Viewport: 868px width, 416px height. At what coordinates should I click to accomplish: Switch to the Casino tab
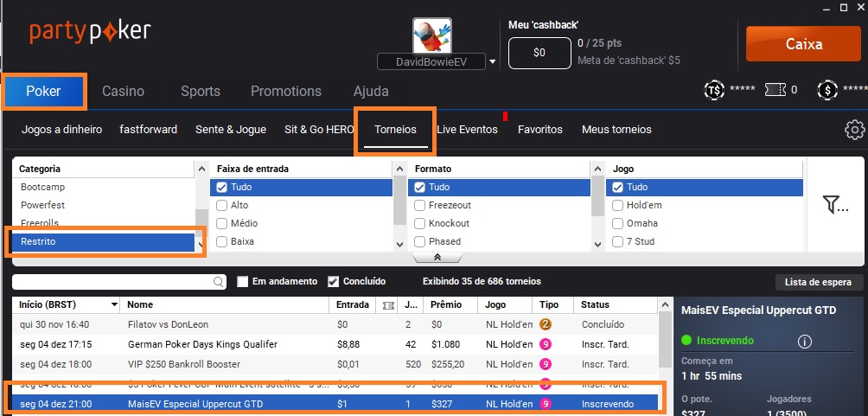click(x=123, y=92)
